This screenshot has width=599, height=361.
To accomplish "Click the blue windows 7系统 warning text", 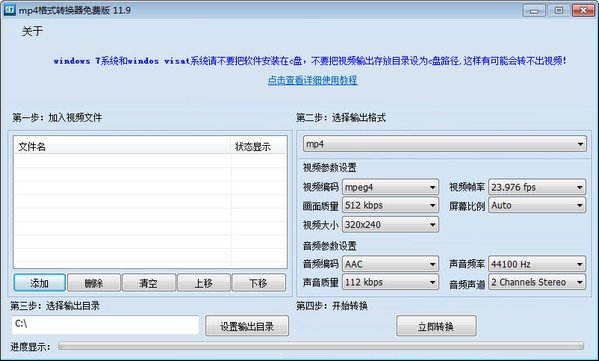I will 310,61.
